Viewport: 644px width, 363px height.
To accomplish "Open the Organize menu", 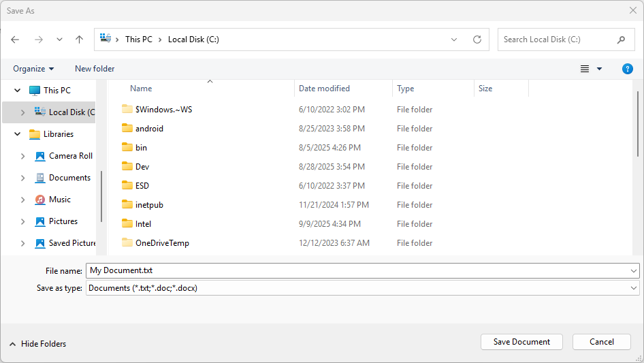I will click(x=33, y=69).
